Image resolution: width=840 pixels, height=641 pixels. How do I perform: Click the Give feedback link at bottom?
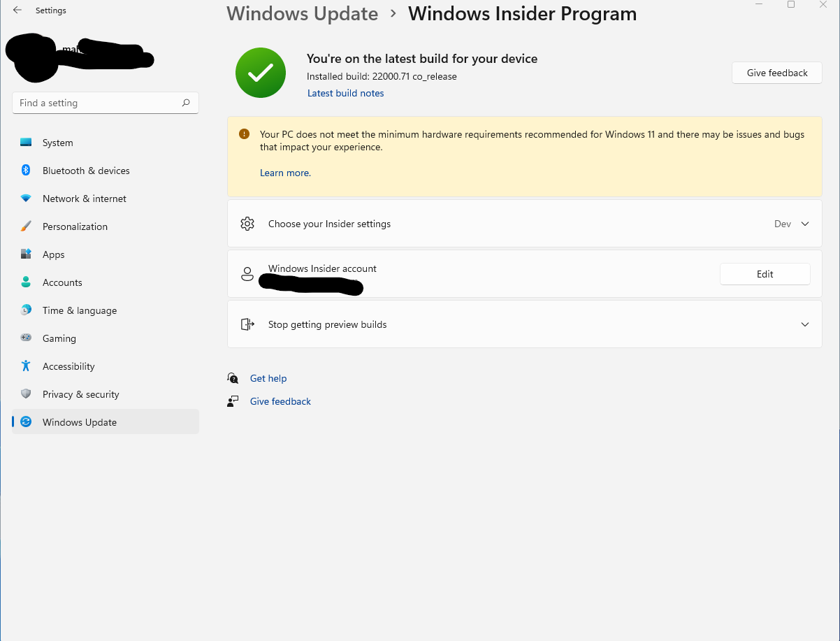[x=280, y=401]
